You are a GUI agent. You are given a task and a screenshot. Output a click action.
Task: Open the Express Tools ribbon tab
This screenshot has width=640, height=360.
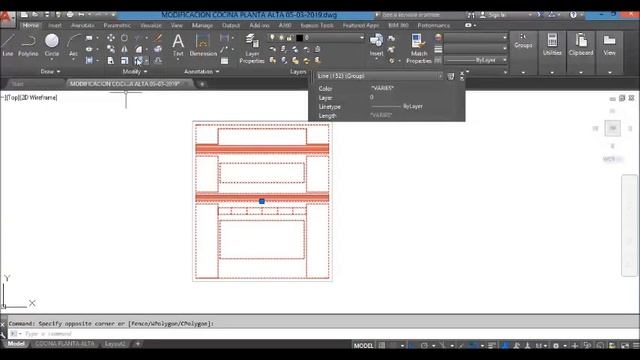(317, 25)
